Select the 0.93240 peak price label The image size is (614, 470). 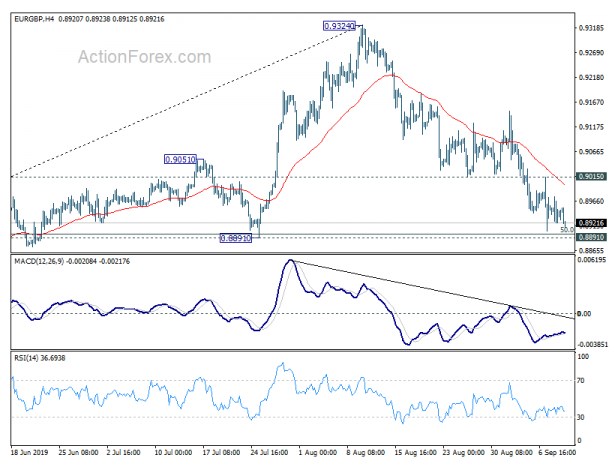click(340, 25)
